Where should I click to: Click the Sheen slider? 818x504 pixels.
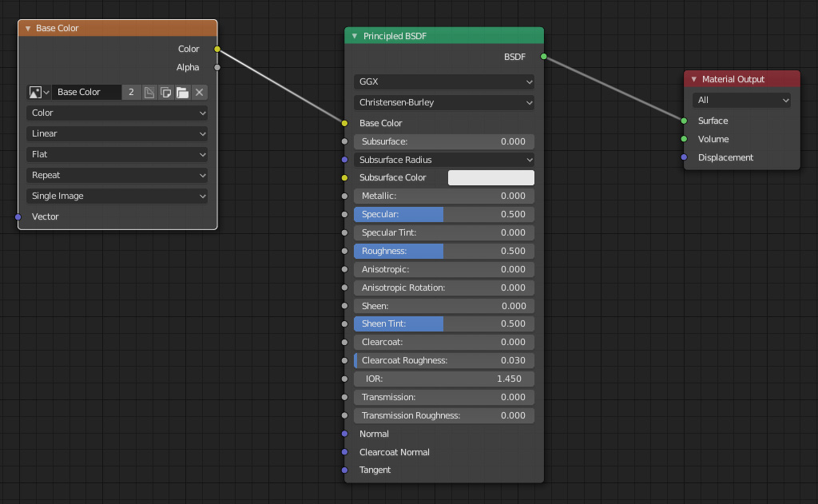[444, 306]
